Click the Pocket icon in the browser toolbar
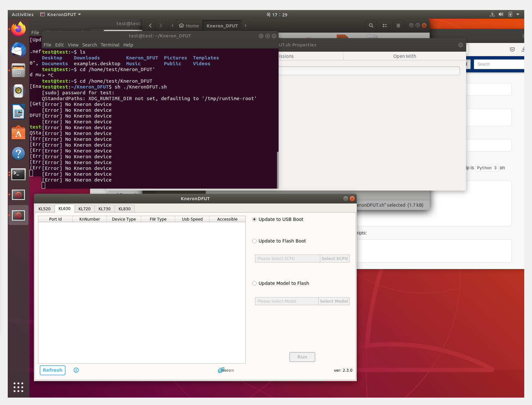532x405 pixels. [512, 49]
